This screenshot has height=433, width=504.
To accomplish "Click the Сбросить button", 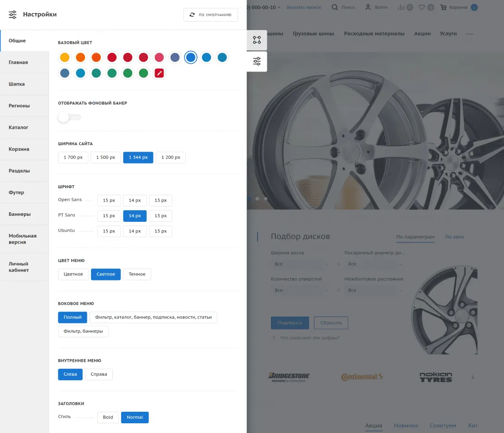I will [x=331, y=323].
